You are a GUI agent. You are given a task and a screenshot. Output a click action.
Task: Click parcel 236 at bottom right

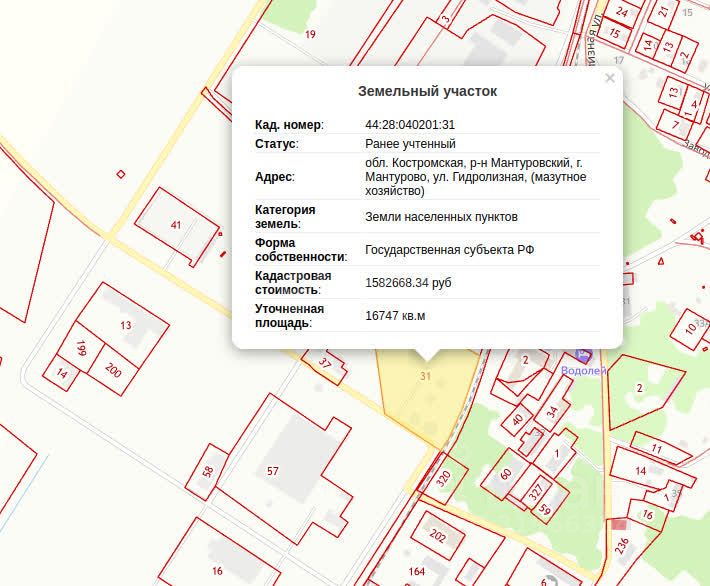[622, 546]
